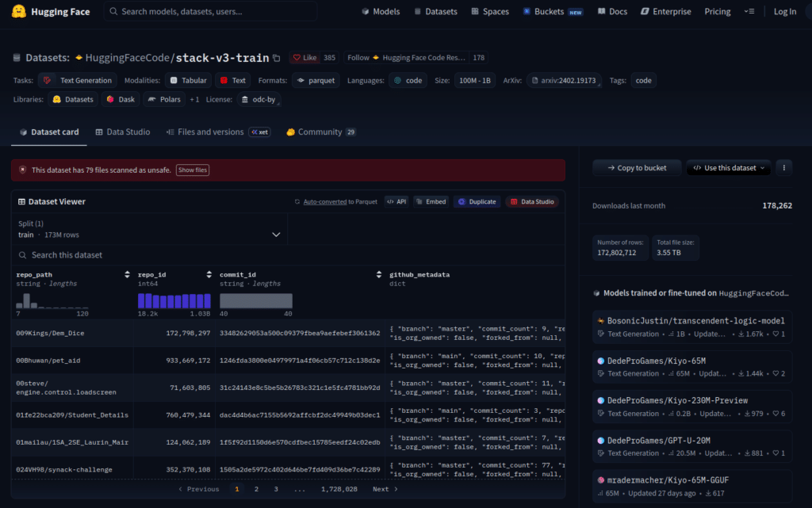Click the +1 more libraries label
The height and width of the screenshot is (508, 812).
pos(194,99)
